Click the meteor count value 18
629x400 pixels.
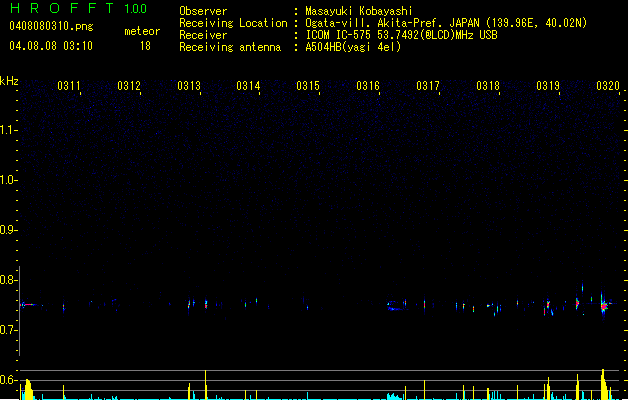point(145,46)
